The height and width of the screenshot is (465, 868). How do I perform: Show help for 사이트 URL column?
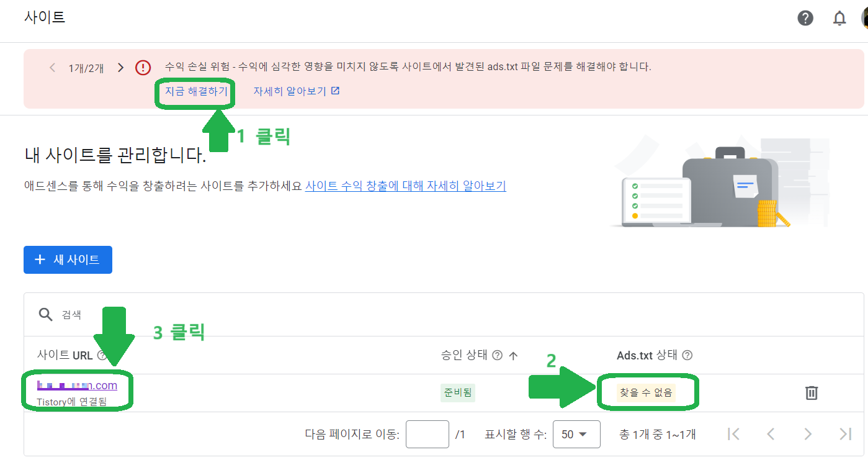click(x=102, y=355)
